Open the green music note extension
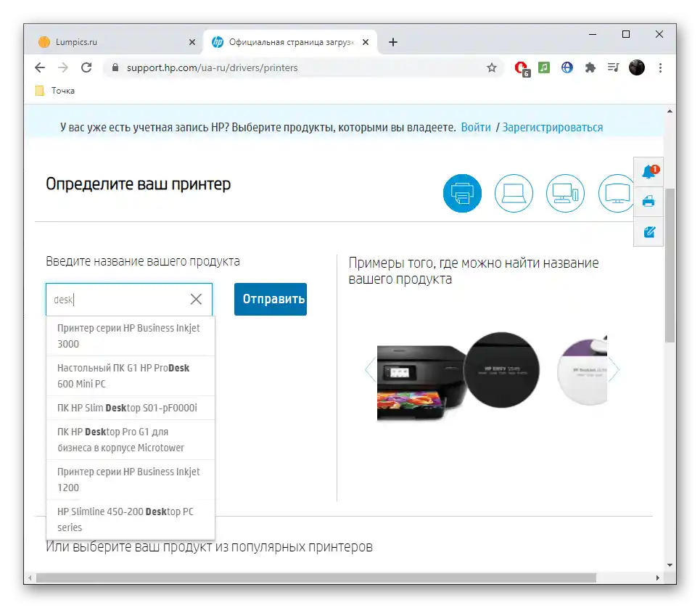 pos(544,68)
